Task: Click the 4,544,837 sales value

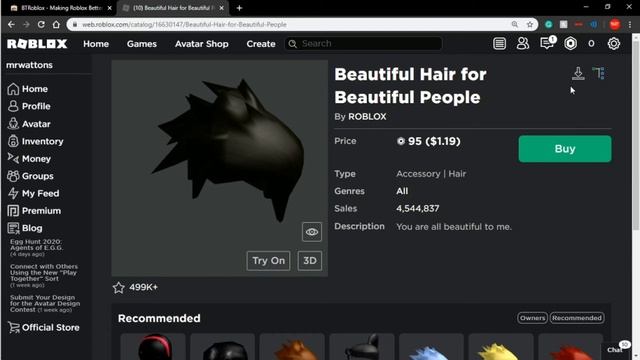Action: pos(418,209)
